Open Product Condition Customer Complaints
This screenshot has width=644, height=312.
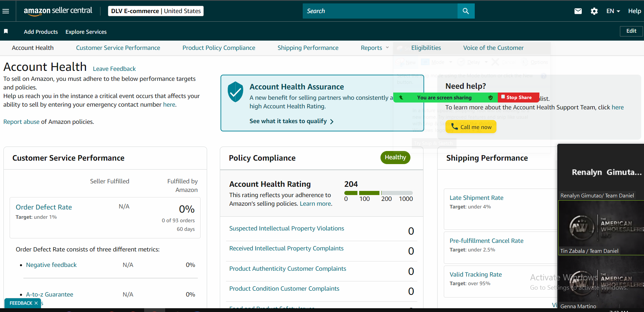[x=284, y=289]
